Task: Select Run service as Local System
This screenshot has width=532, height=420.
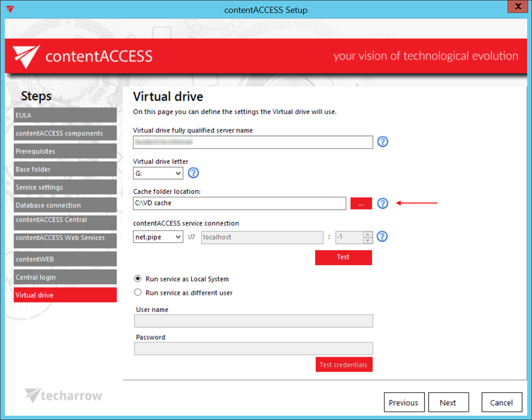Action: 138,279
